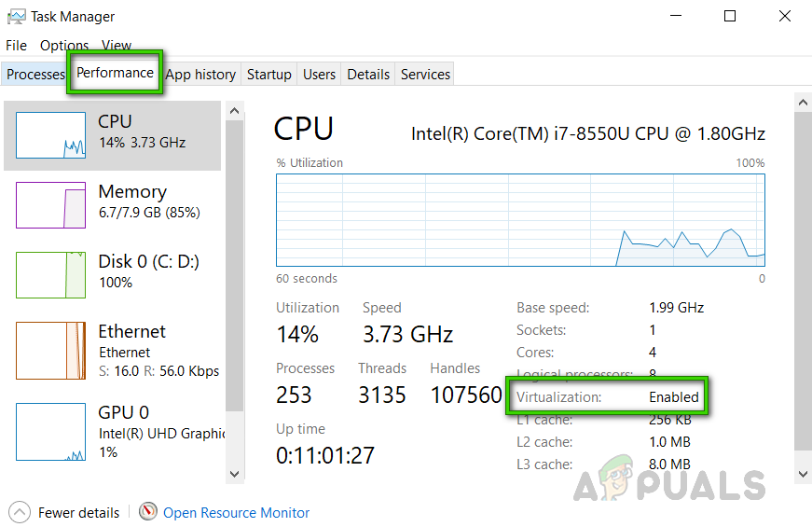The height and width of the screenshot is (527, 812).
Task: Open the Users tab
Action: [x=319, y=75]
